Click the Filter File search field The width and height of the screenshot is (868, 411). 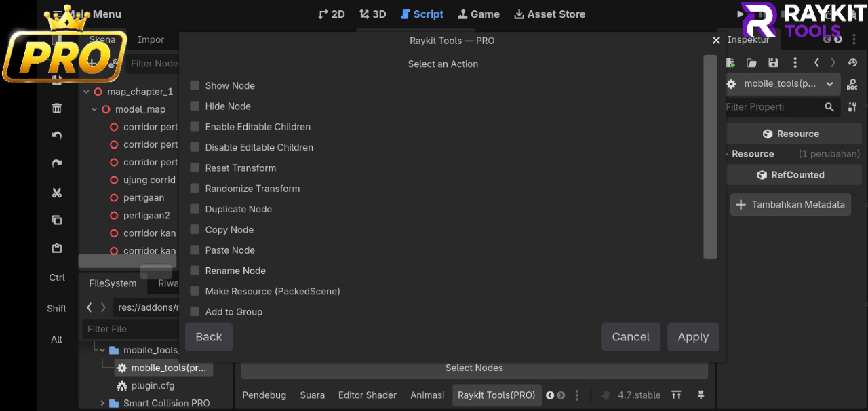131,329
